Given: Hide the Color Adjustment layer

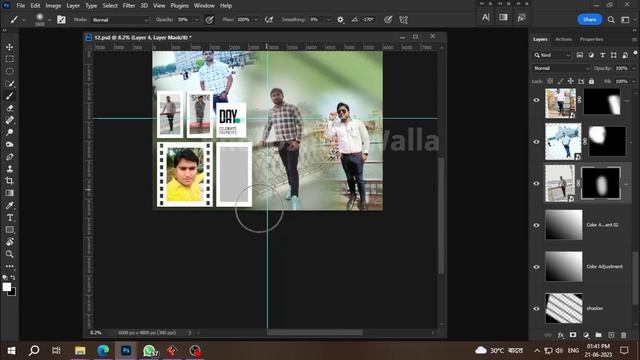Looking at the screenshot, I should pyautogui.click(x=536, y=267).
